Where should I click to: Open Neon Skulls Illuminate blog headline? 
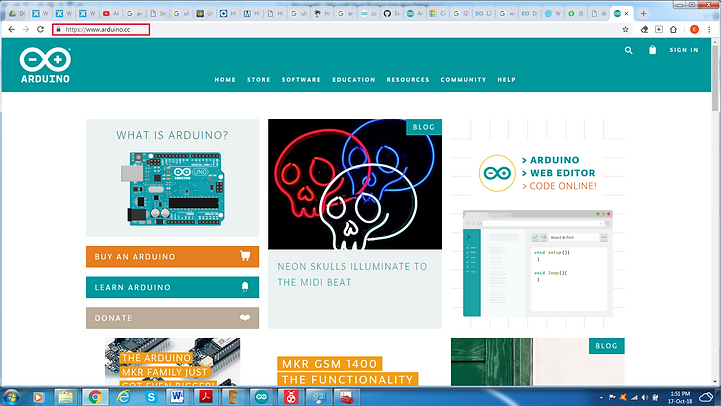(352, 274)
